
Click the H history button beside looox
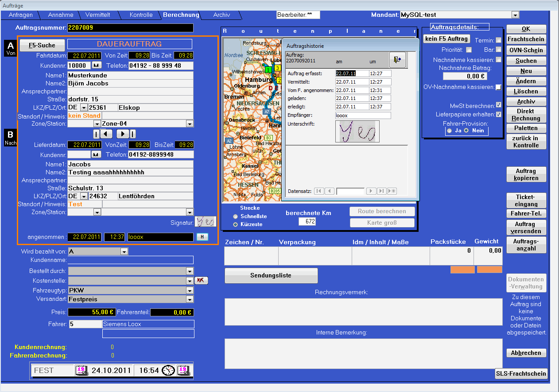point(202,237)
